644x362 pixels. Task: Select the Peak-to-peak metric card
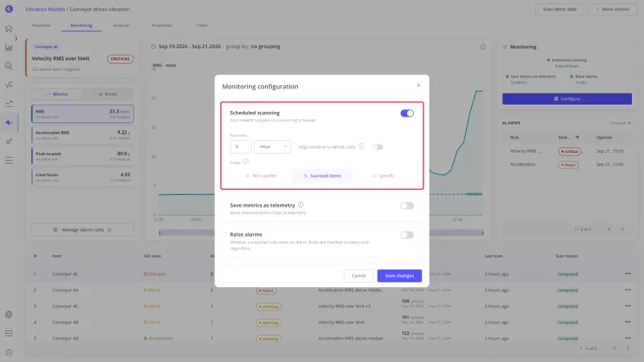pyautogui.click(x=83, y=156)
